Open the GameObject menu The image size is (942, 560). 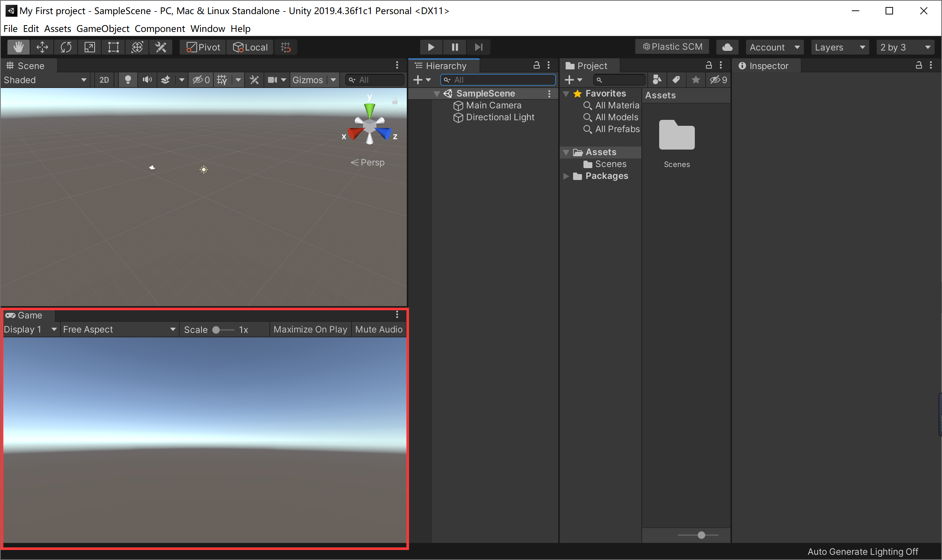[x=103, y=29]
